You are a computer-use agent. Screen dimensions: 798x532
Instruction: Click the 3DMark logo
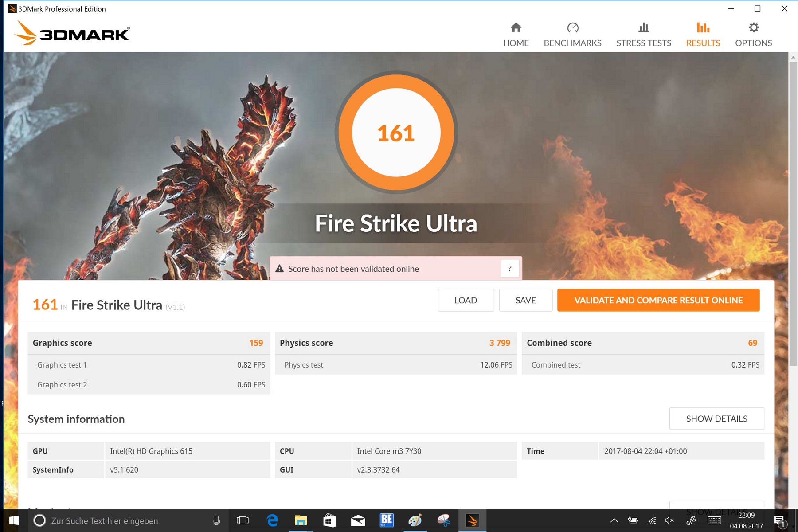point(72,33)
